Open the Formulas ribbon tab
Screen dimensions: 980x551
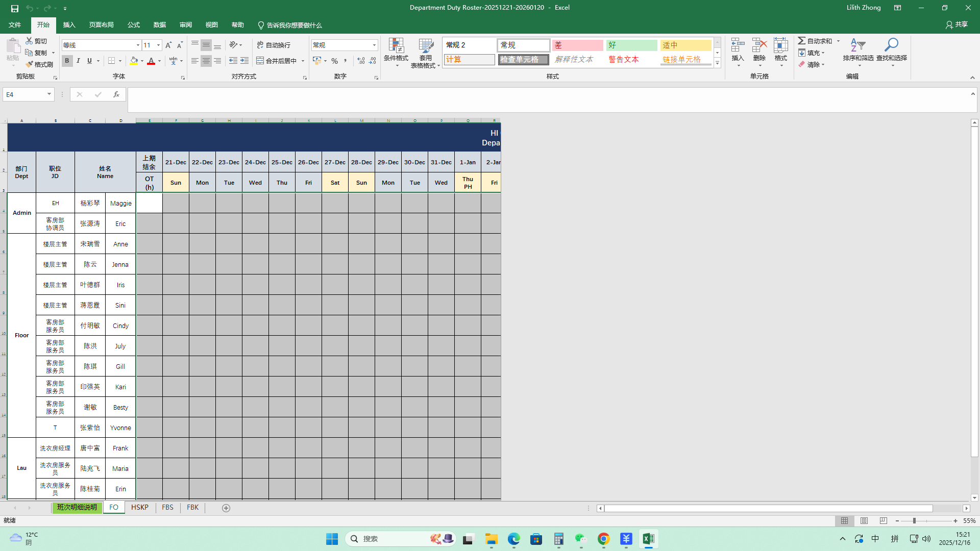click(134, 25)
